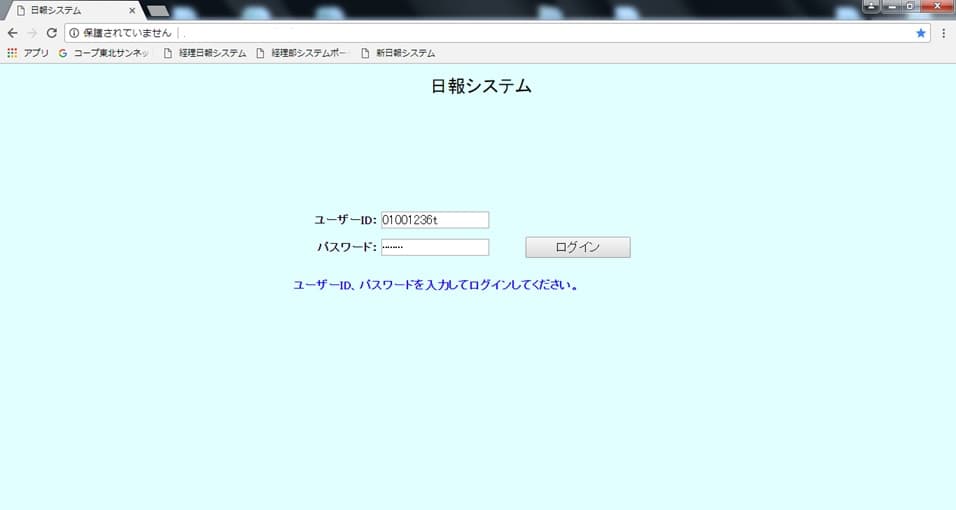This screenshot has height=510, width=956.
Task: Click the 日報システム page heading
Action: (x=481, y=86)
